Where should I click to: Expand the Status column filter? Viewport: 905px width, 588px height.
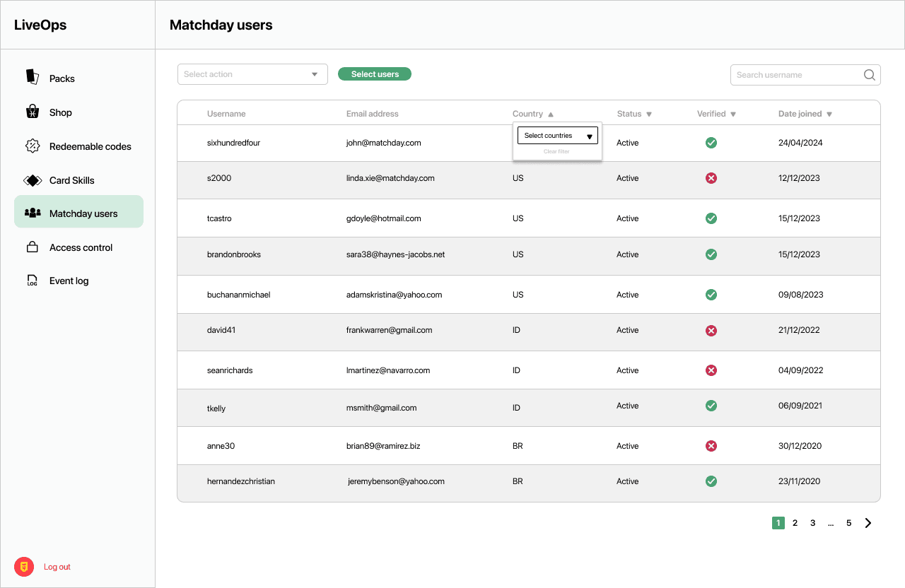coord(649,114)
